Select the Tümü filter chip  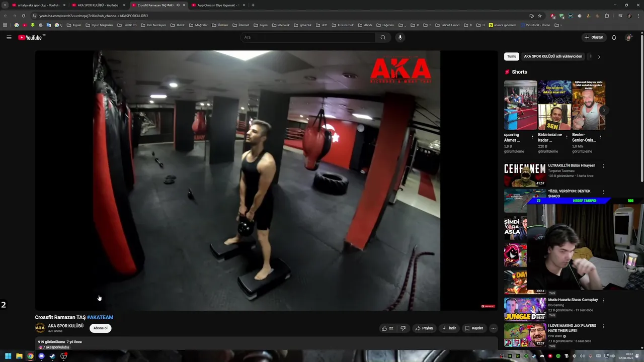click(512, 56)
